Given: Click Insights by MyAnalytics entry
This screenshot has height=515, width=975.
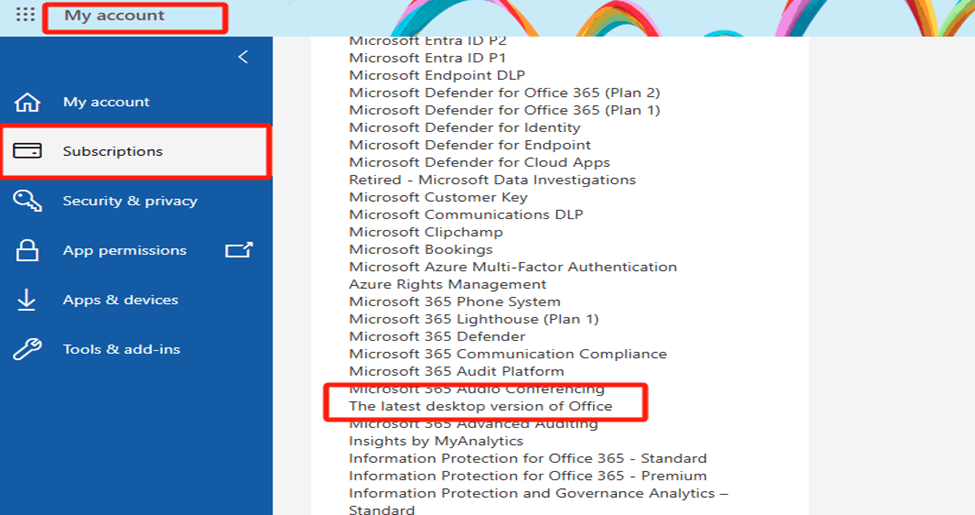Looking at the screenshot, I should coord(436,441).
